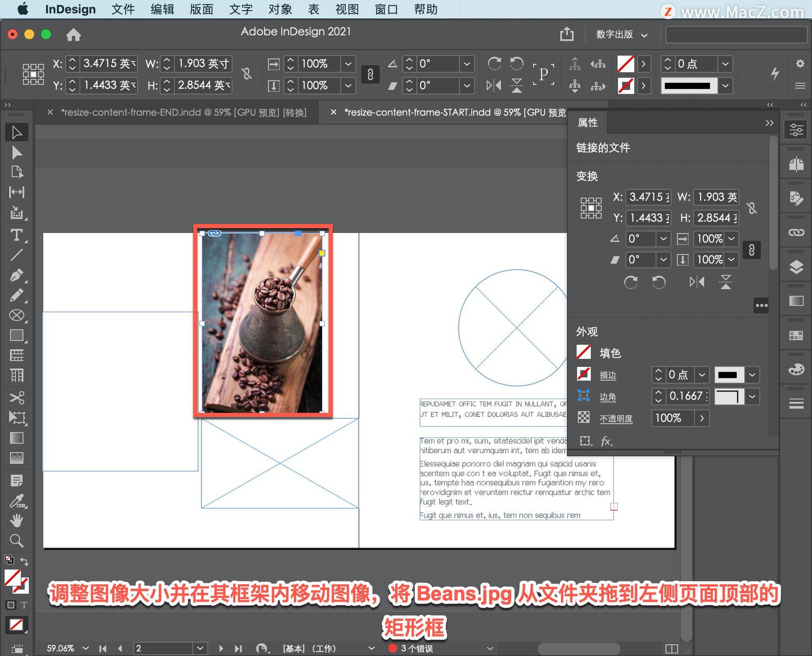Click the Home button
The width and height of the screenshot is (812, 656).
click(74, 34)
